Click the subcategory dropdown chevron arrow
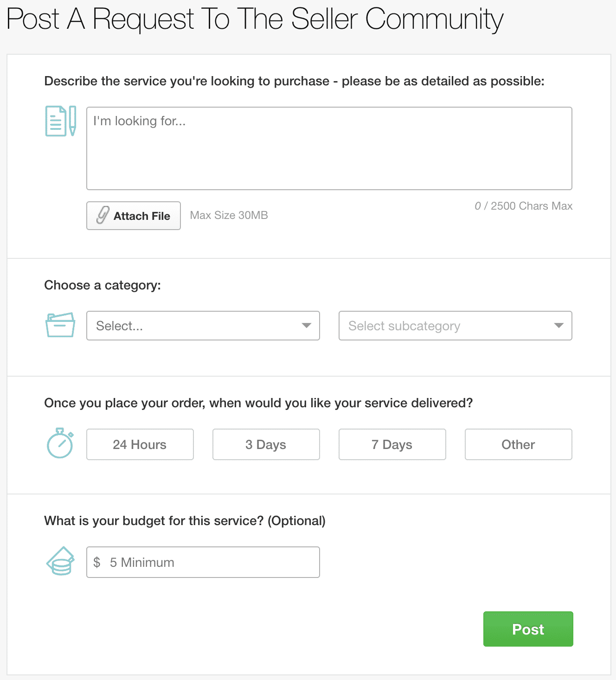 pyautogui.click(x=558, y=326)
